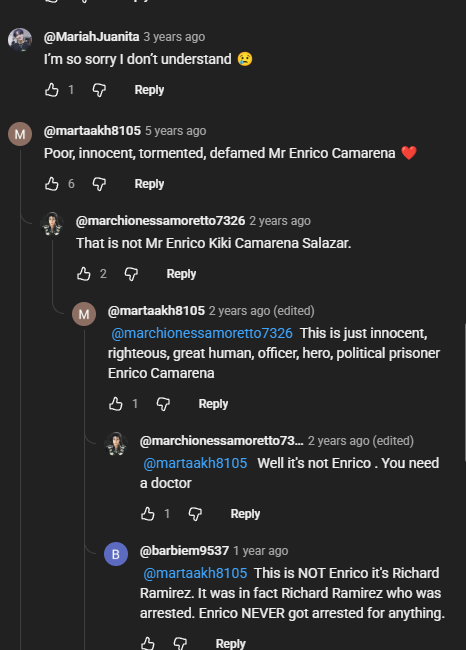Reply to @MariahJuanita's comment
466x650 pixels.
(x=149, y=90)
